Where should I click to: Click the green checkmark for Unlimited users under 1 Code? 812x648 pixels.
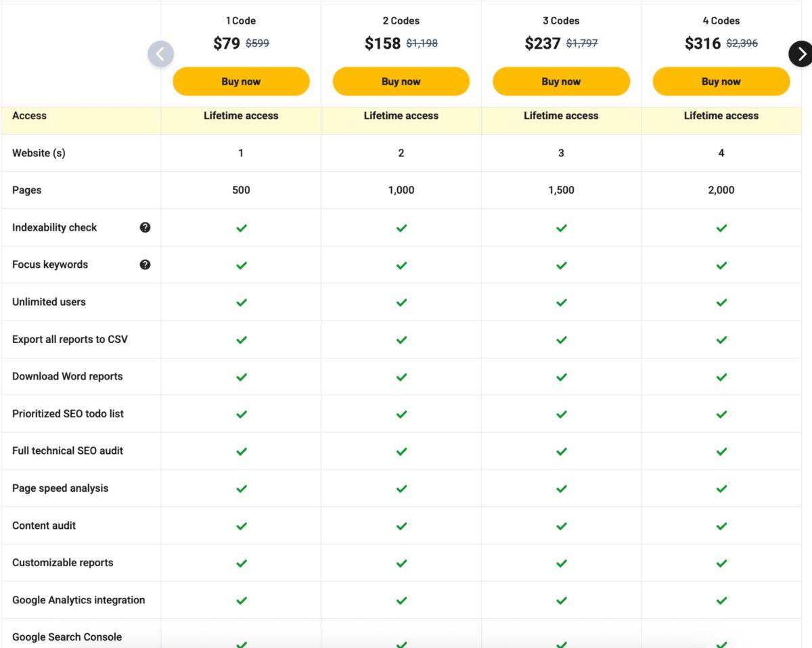241,302
